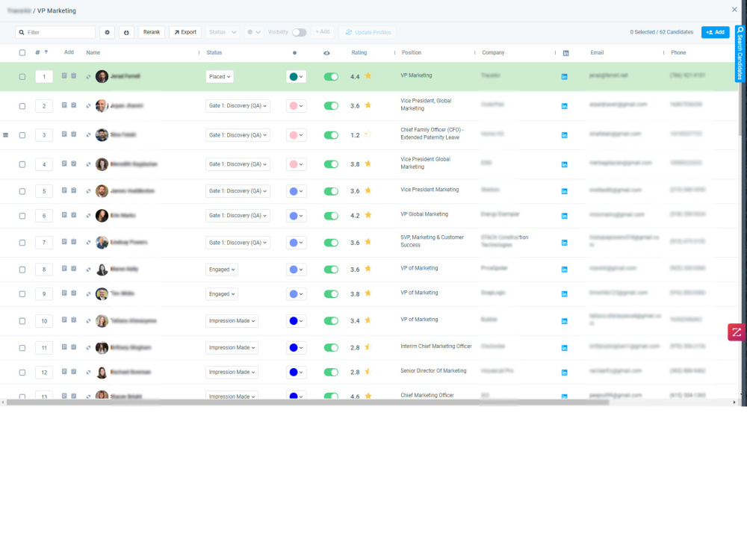Open Impression Made dropdown in row 10

click(232, 321)
